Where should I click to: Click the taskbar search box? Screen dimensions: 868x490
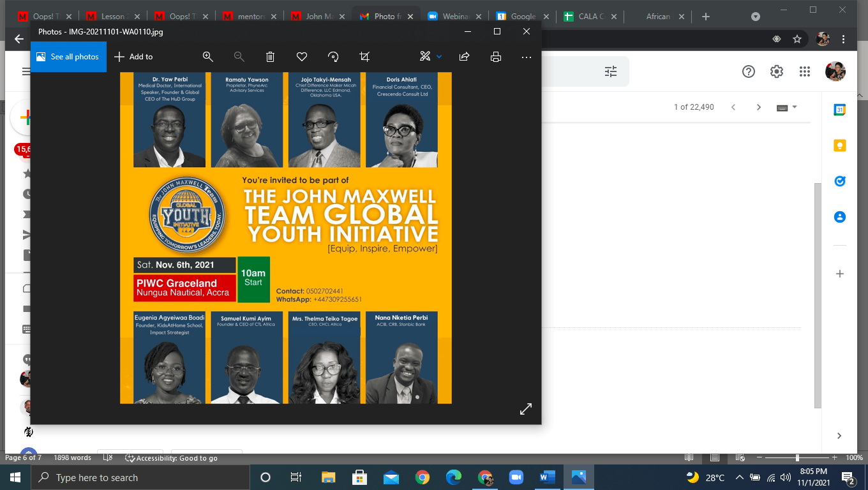tap(140, 477)
